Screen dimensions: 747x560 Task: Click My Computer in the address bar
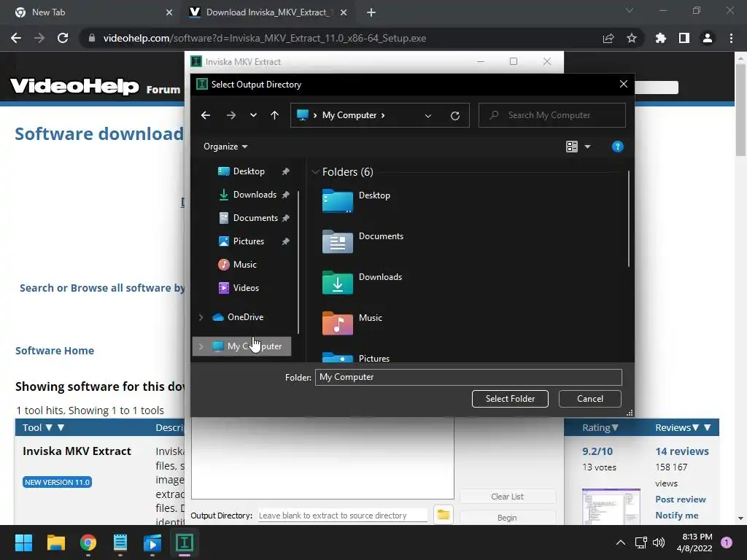[x=349, y=115]
